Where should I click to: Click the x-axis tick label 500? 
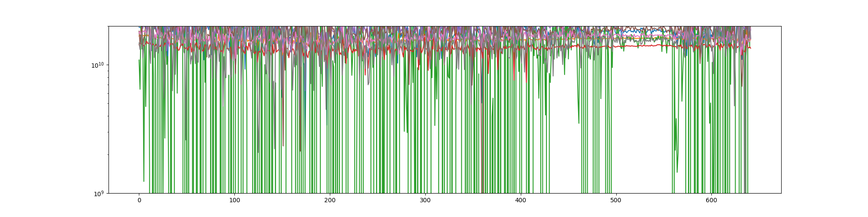(616, 201)
